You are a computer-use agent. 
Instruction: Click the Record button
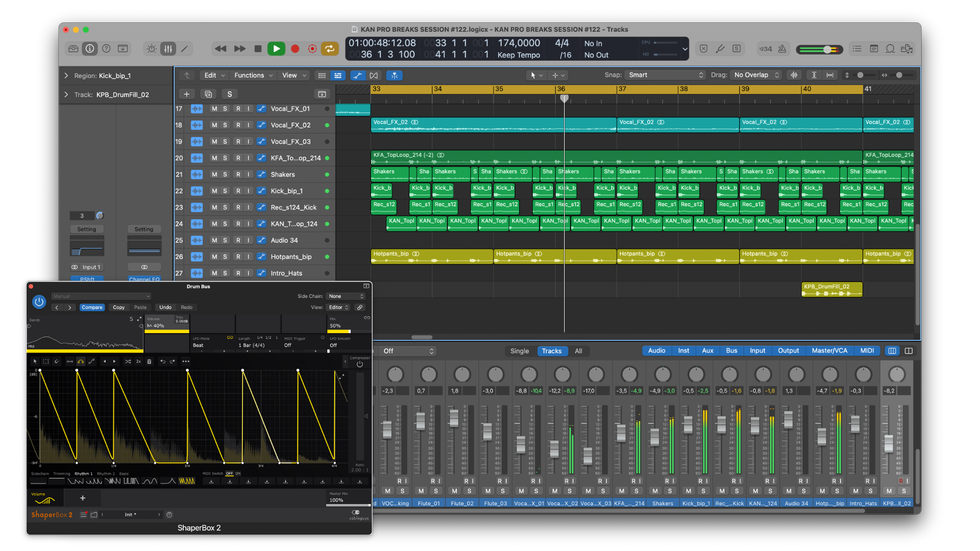tap(295, 49)
